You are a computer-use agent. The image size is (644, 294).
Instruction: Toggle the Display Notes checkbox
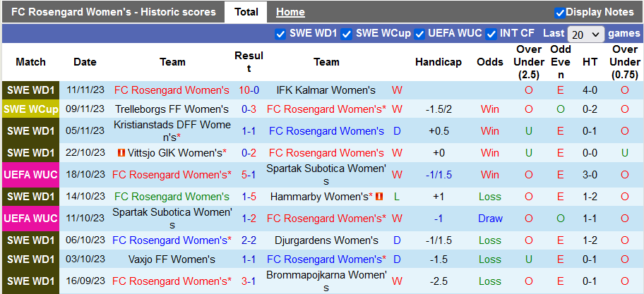tap(560, 12)
